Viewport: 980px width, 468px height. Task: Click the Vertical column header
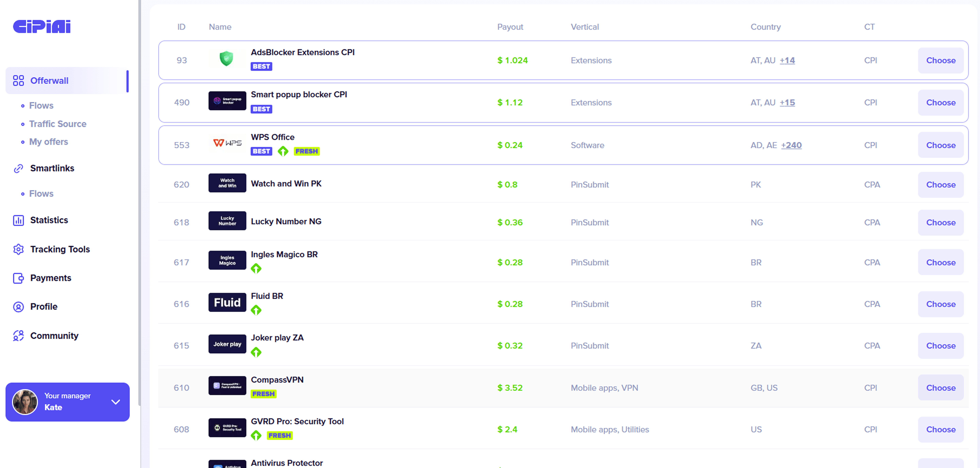(584, 27)
